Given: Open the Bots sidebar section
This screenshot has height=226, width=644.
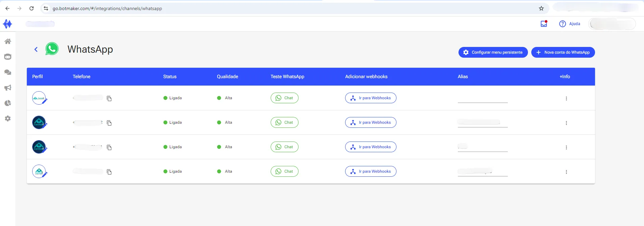Looking at the screenshot, I should tap(8, 57).
